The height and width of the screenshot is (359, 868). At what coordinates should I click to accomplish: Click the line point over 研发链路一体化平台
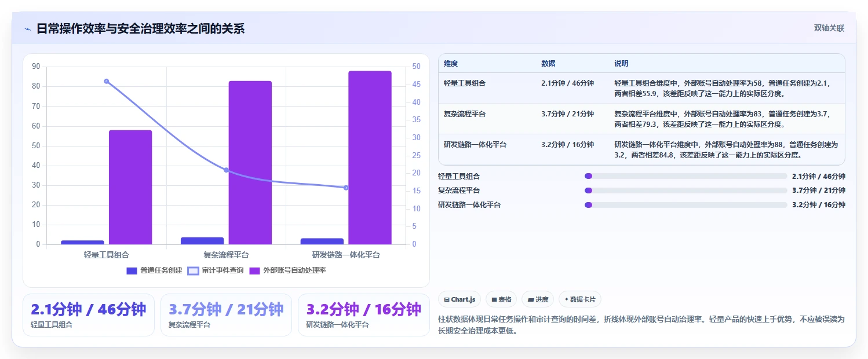346,188
